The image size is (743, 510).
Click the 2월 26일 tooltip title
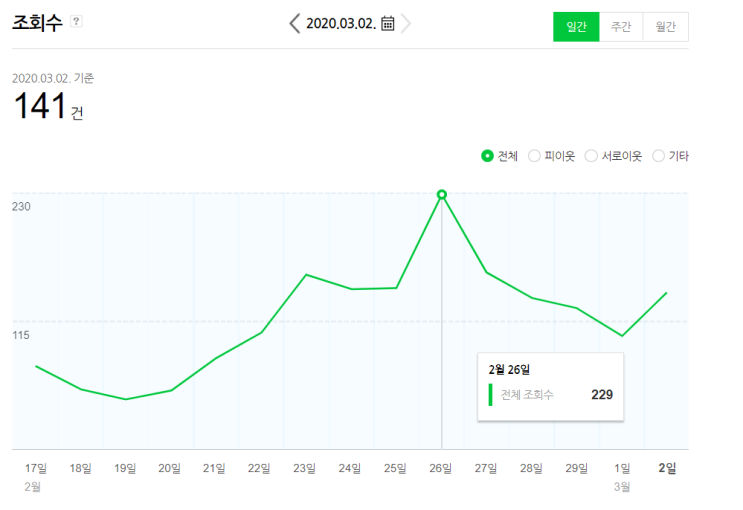(509, 370)
